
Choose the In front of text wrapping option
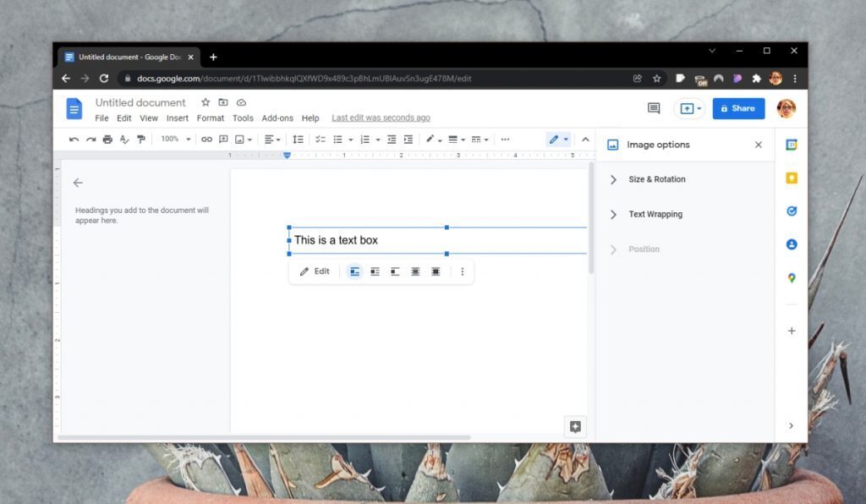coord(436,271)
